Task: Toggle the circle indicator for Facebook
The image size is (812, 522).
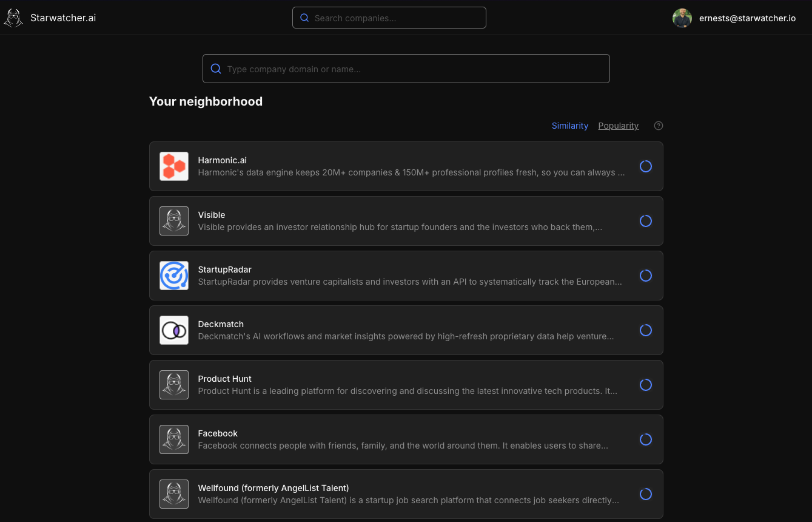Action: (646, 439)
